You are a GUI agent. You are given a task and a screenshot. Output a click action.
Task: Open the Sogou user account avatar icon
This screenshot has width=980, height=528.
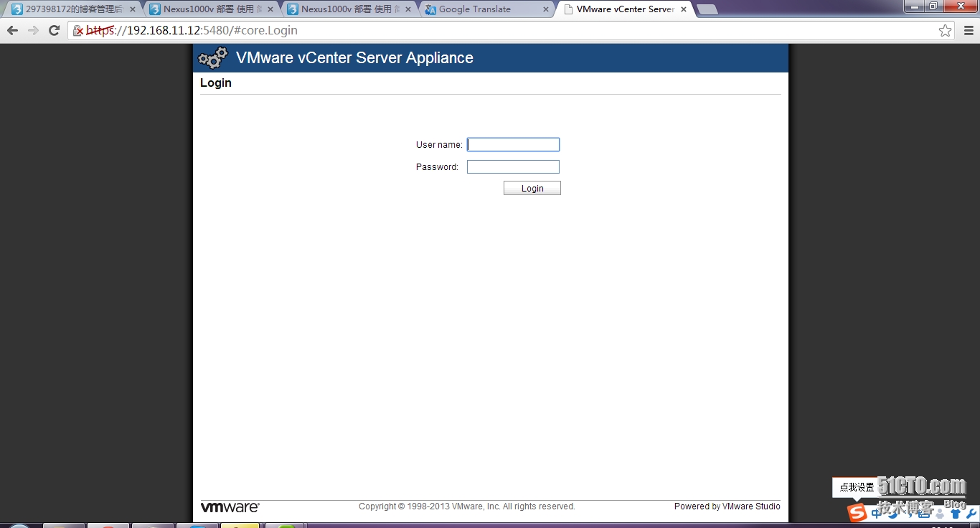coord(940,514)
